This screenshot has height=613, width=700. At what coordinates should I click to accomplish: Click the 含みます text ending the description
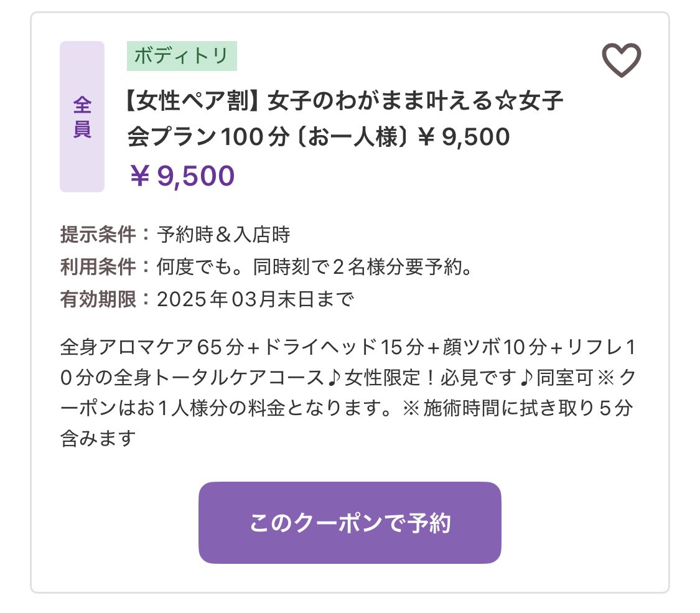click(x=98, y=438)
